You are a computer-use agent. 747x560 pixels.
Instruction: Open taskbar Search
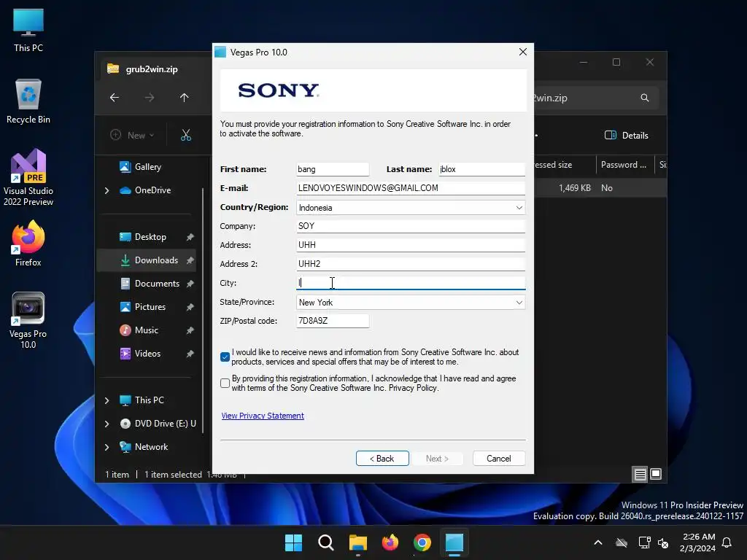[326, 542]
